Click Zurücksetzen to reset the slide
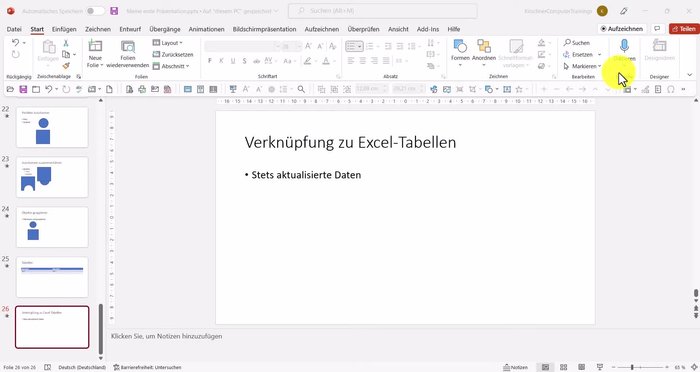The image size is (700, 372). 173,54
